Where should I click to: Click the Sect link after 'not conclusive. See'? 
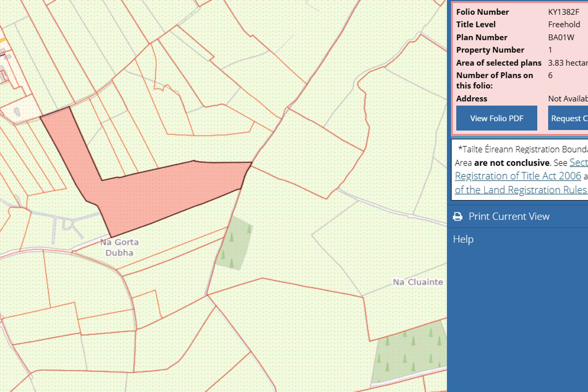tap(578, 163)
